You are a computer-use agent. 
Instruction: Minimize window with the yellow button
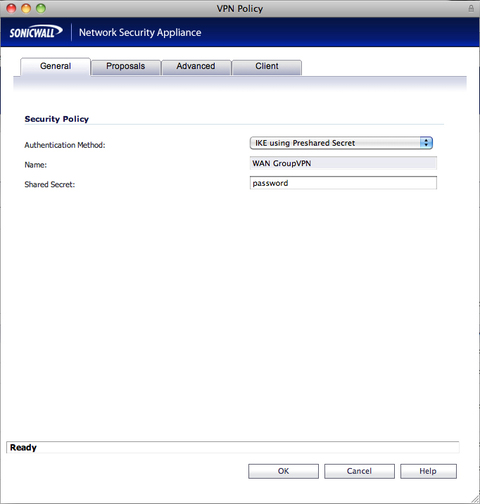pos(26,8)
